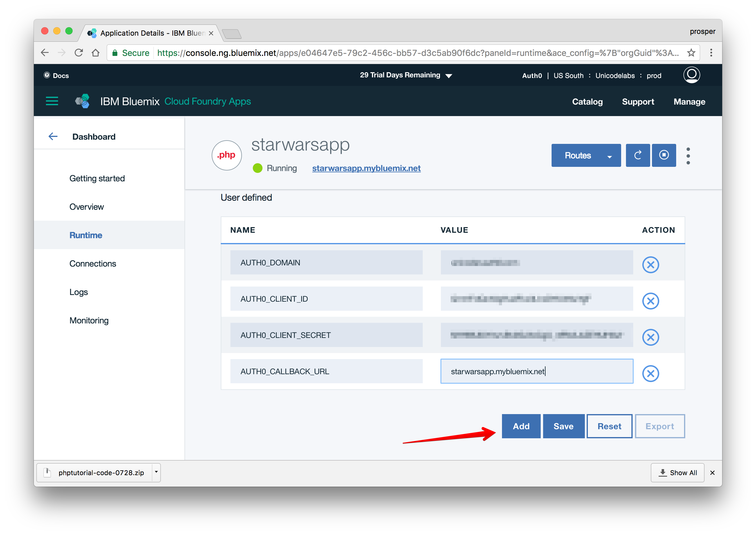Click the VALUE column header
Image resolution: width=756 pixels, height=535 pixels.
pos(454,230)
